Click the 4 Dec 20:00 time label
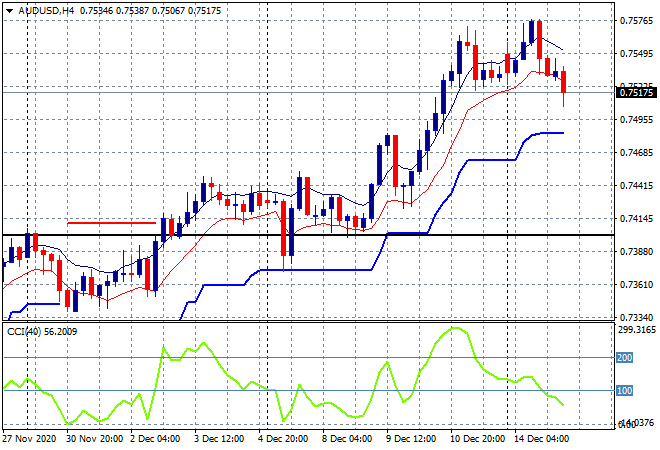Screen dimensions: 660x450 coord(283,439)
